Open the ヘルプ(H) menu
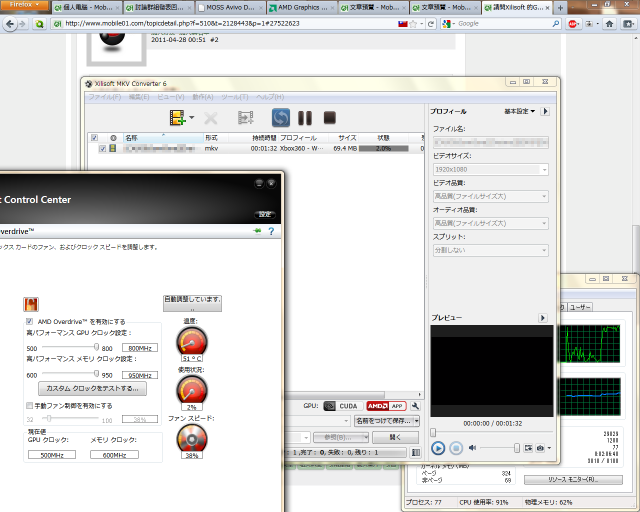This screenshot has height=512, width=640. tap(270, 97)
